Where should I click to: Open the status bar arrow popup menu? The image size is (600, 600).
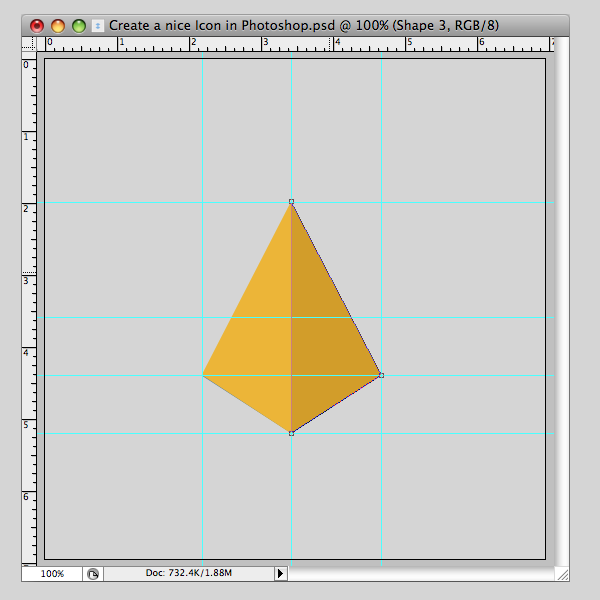pos(280,574)
